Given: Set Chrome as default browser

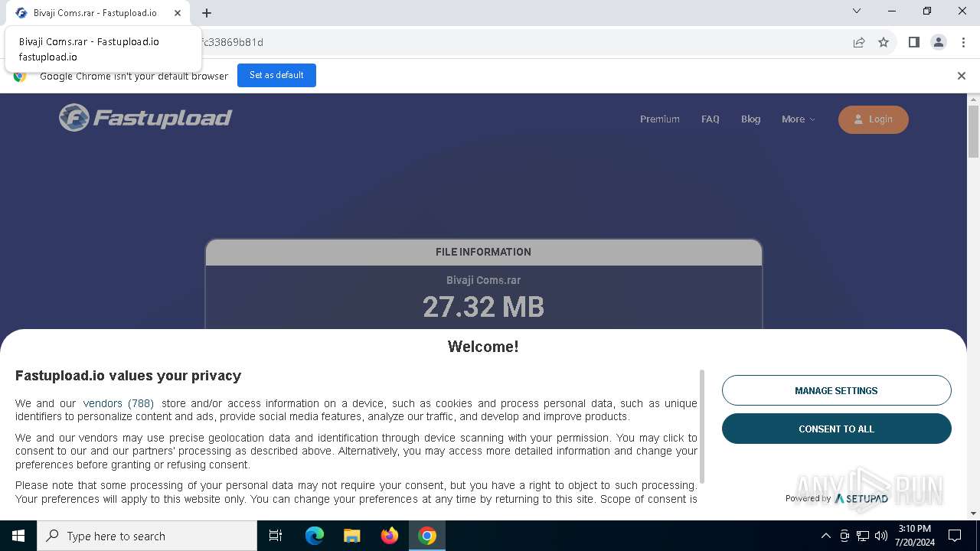Looking at the screenshot, I should pyautogui.click(x=276, y=75).
